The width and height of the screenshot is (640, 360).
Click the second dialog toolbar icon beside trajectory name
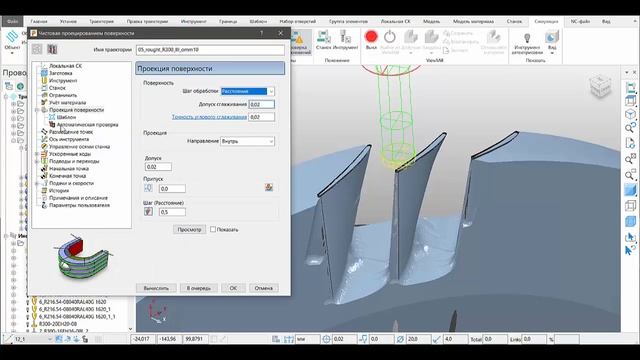(x=52, y=49)
